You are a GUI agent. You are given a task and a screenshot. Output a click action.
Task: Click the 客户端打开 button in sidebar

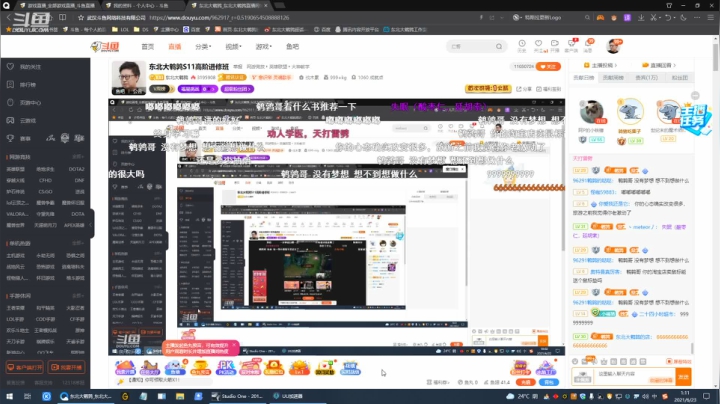pyautogui.click(x=25, y=367)
